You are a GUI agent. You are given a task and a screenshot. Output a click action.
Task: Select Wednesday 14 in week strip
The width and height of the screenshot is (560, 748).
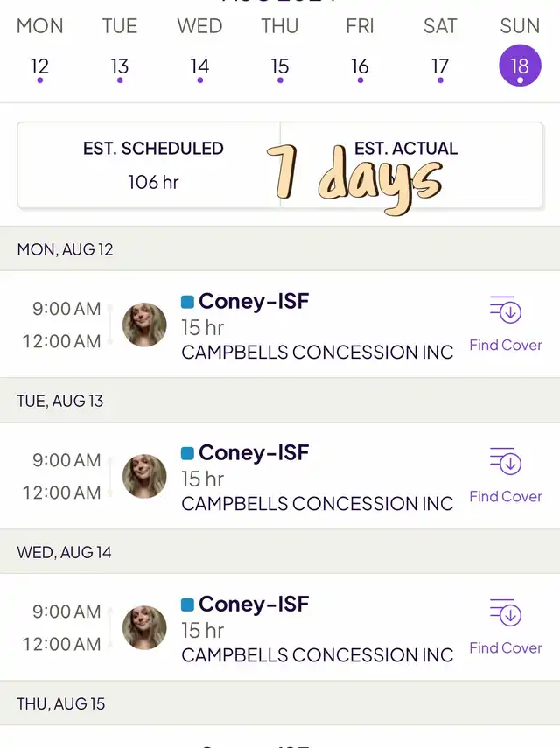(x=199, y=68)
